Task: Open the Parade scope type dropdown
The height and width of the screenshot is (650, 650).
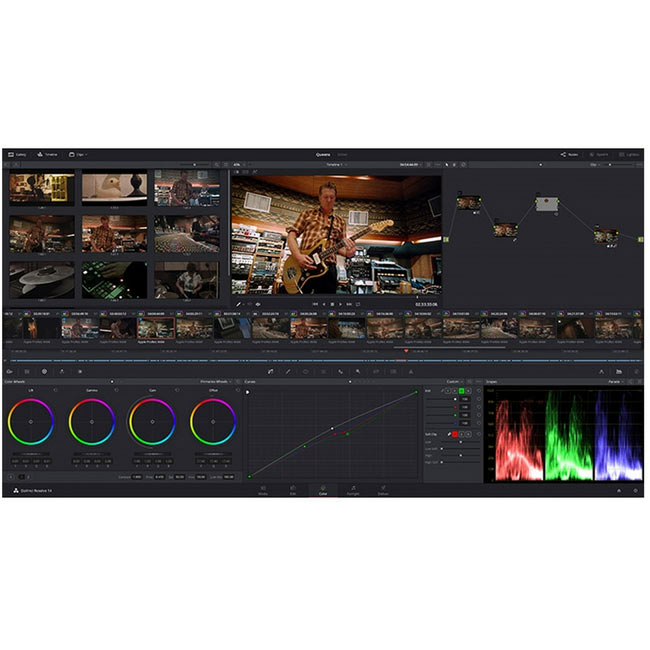Action: pos(614,381)
